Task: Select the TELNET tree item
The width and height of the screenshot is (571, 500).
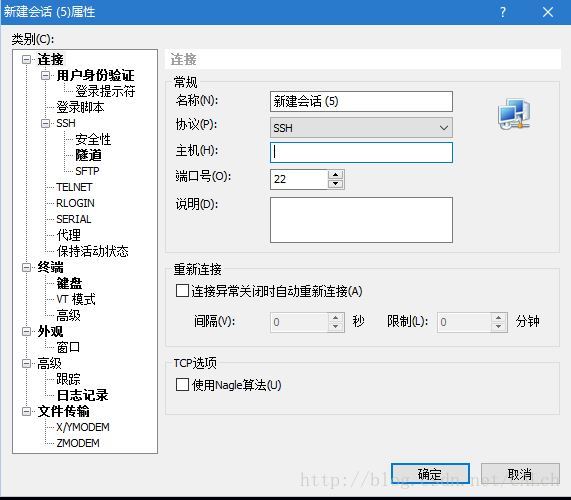Action: pyautogui.click(x=74, y=187)
